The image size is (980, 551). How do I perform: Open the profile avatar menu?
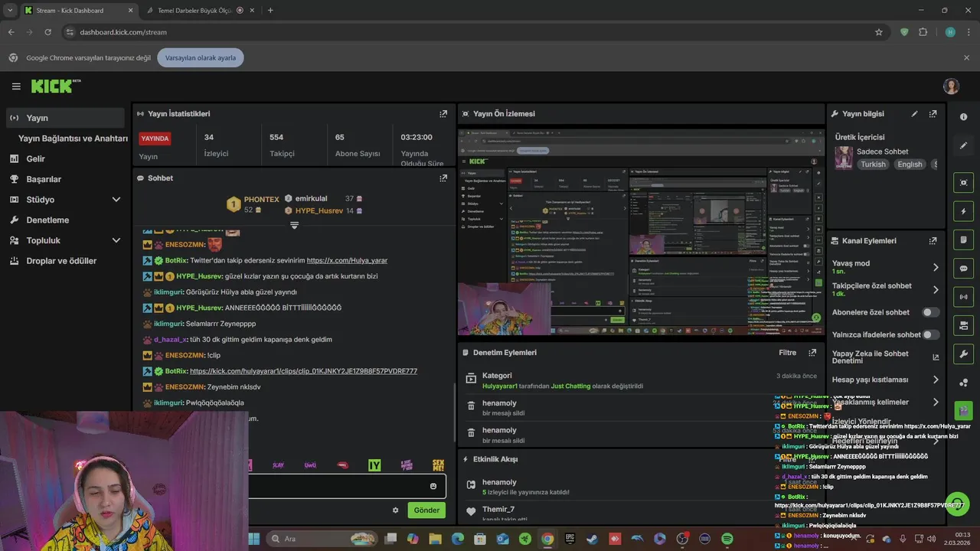tap(951, 86)
